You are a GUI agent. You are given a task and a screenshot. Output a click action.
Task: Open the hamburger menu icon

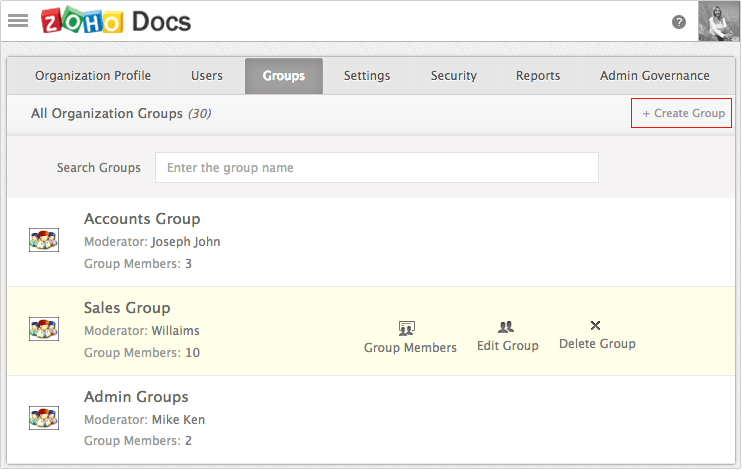(18, 20)
